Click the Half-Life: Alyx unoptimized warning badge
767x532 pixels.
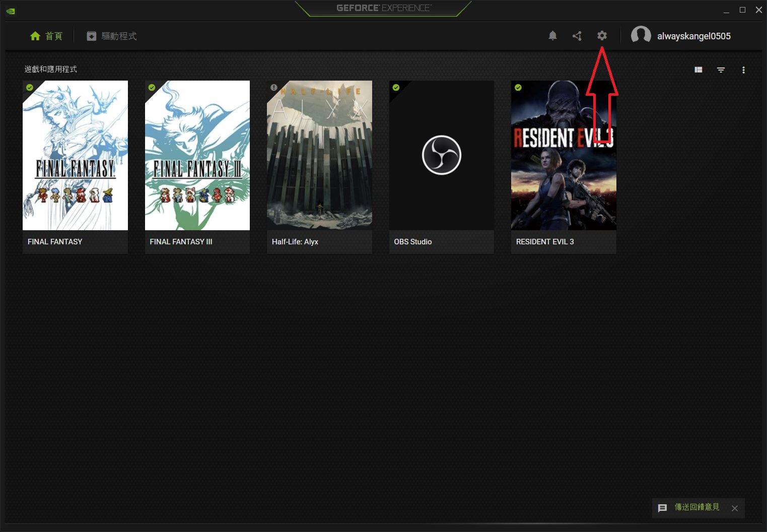273,88
